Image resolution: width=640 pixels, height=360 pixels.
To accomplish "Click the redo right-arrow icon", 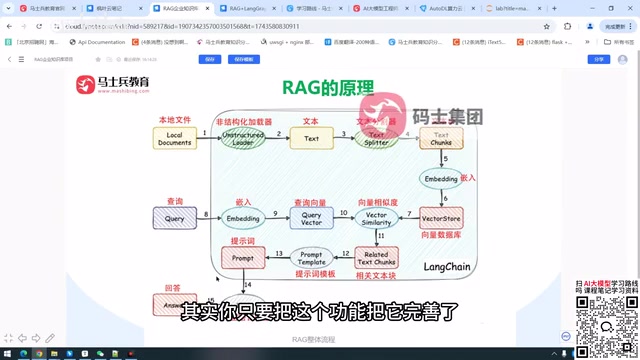I will (36, 338).
